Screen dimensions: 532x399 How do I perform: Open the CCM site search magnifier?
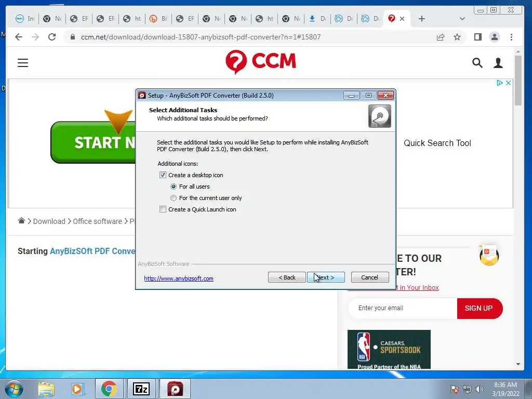[x=477, y=63]
